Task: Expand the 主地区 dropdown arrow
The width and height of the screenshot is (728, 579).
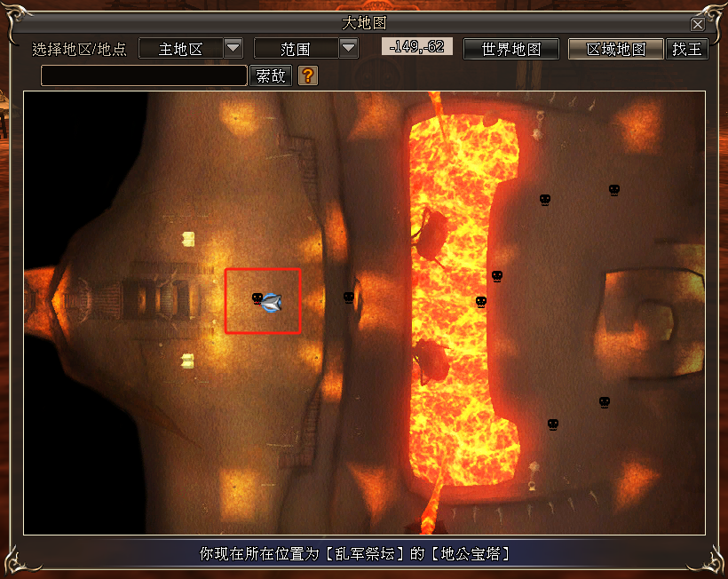Action: pyautogui.click(x=233, y=48)
